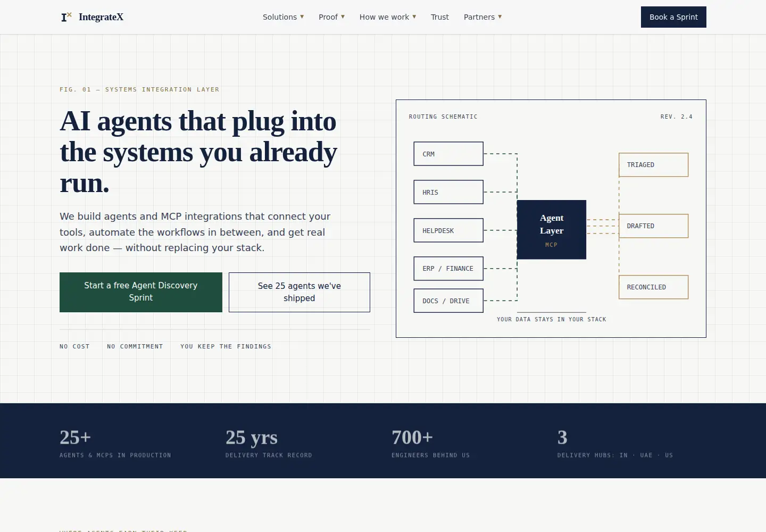The width and height of the screenshot is (766, 532).
Task: Click the paragraph about MCP integrations
Action: (x=195, y=232)
